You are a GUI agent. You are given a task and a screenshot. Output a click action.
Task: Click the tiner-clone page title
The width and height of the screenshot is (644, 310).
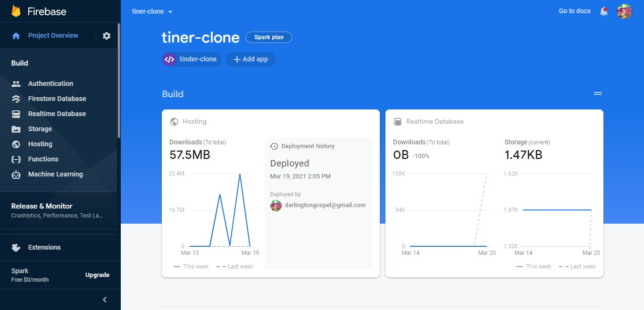point(201,37)
